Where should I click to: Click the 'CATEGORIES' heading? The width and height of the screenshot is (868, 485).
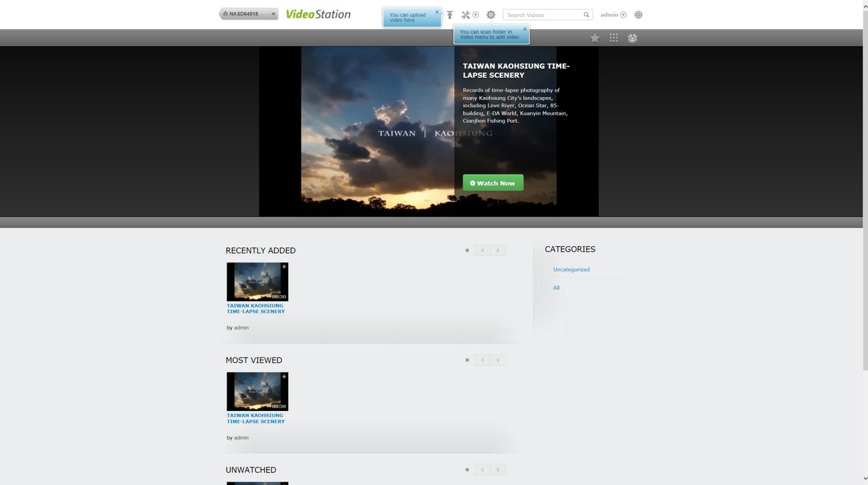point(570,249)
